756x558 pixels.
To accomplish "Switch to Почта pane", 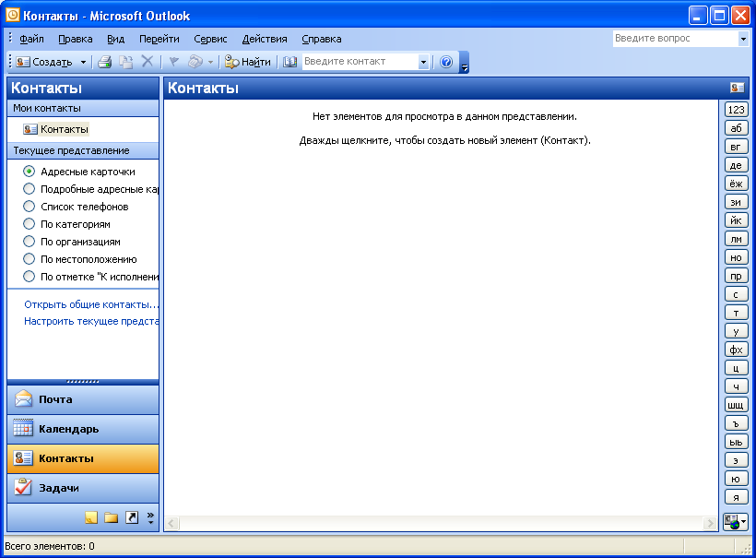I will [83, 399].
